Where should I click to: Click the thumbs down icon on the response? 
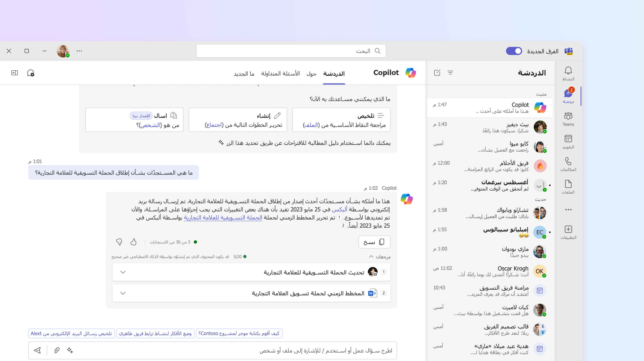[x=119, y=242]
